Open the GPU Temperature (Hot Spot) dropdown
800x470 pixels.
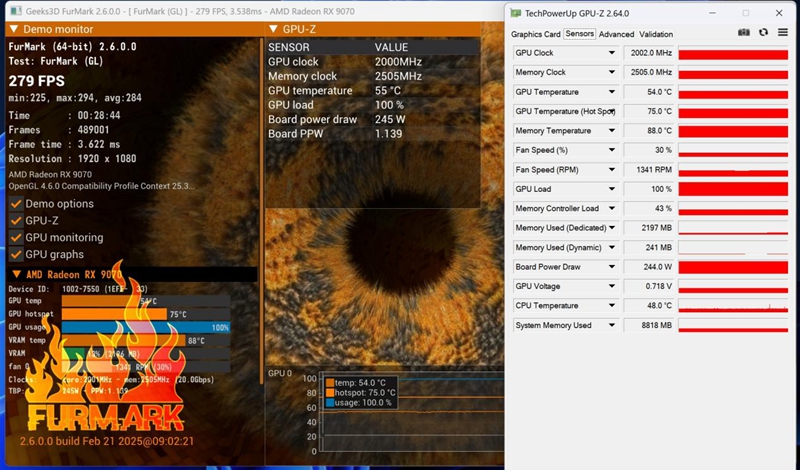(611, 111)
